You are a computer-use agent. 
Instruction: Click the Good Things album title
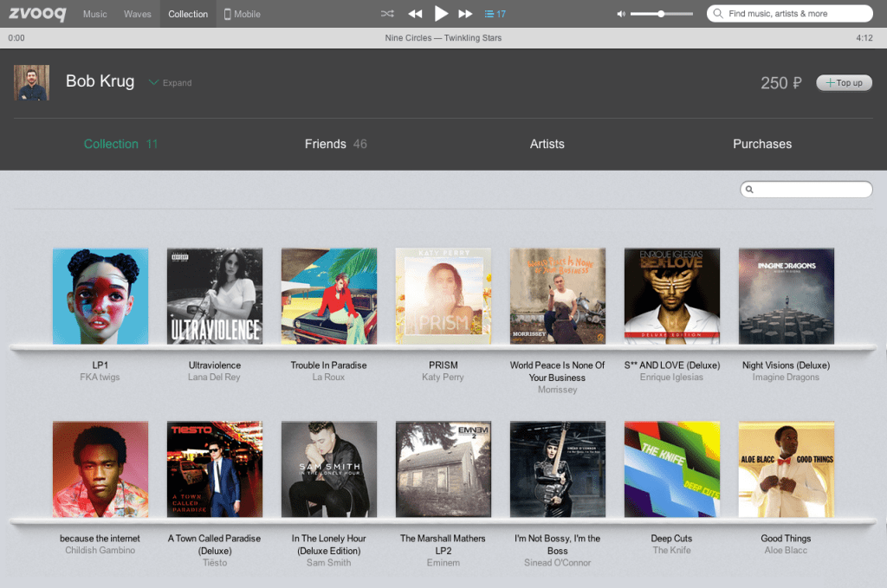click(786, 539)
